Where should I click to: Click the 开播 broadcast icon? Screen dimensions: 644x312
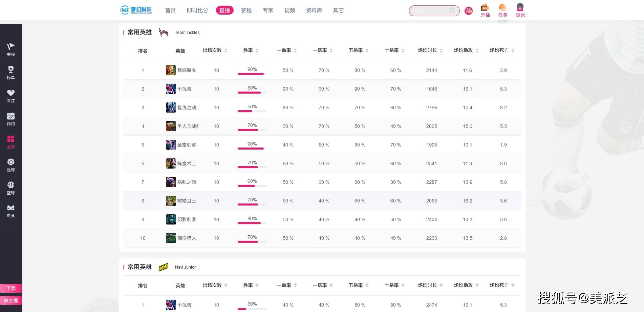coord(485,9)
